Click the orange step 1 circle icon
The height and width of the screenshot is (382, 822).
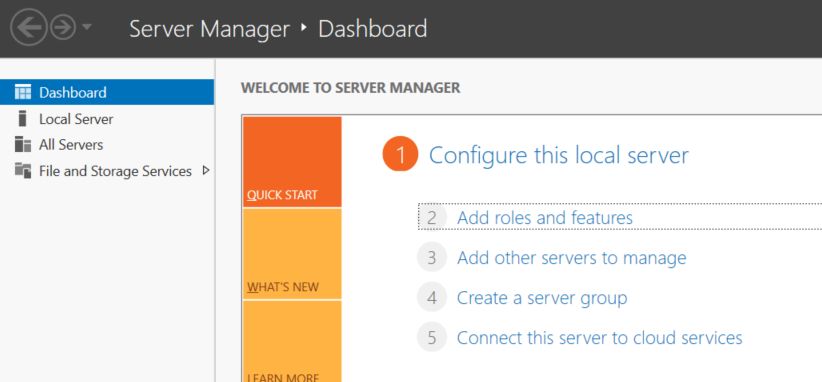pyautogui.click(x=400, y=155)
